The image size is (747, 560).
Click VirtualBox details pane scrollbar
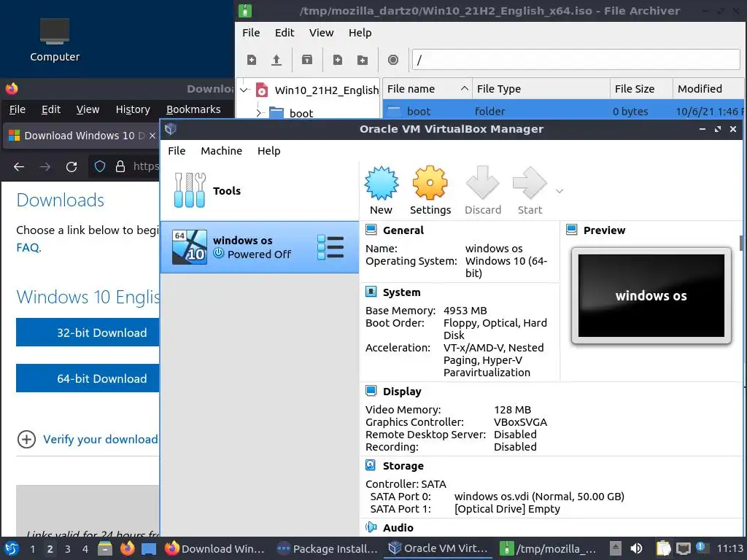[741, 243]
